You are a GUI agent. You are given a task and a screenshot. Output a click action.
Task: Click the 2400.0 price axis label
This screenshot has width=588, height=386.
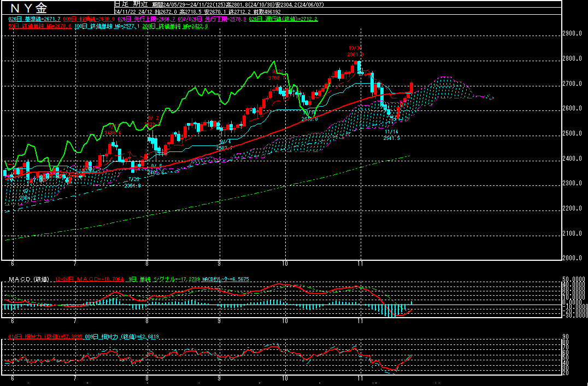[x=572, y=159]
